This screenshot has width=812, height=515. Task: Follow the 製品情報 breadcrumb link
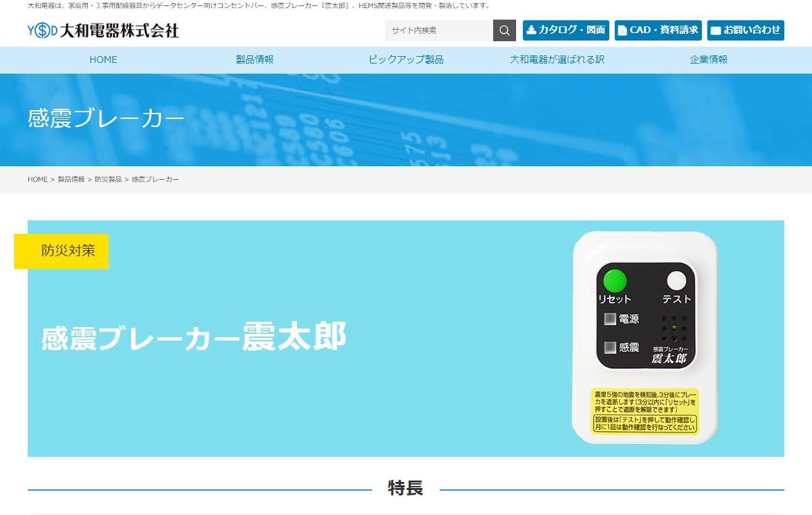[71, 180]
